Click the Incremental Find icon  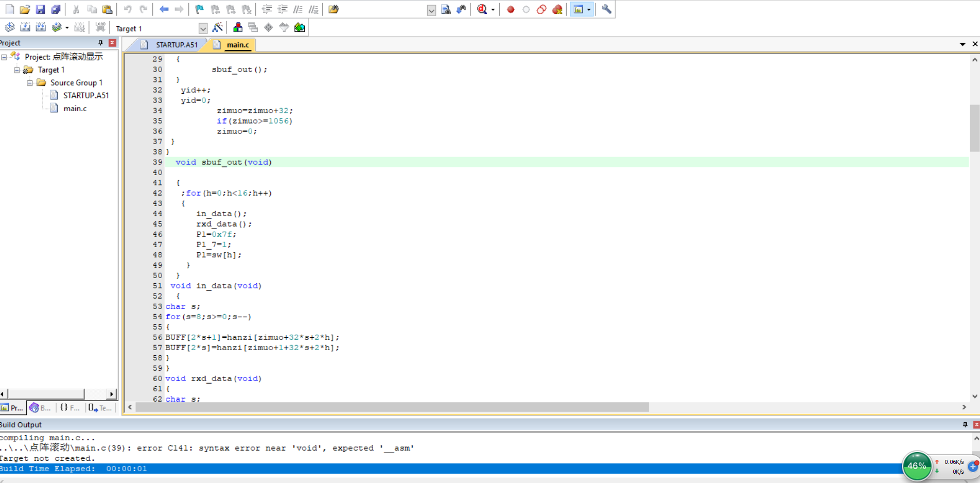(x=461, y=9)
